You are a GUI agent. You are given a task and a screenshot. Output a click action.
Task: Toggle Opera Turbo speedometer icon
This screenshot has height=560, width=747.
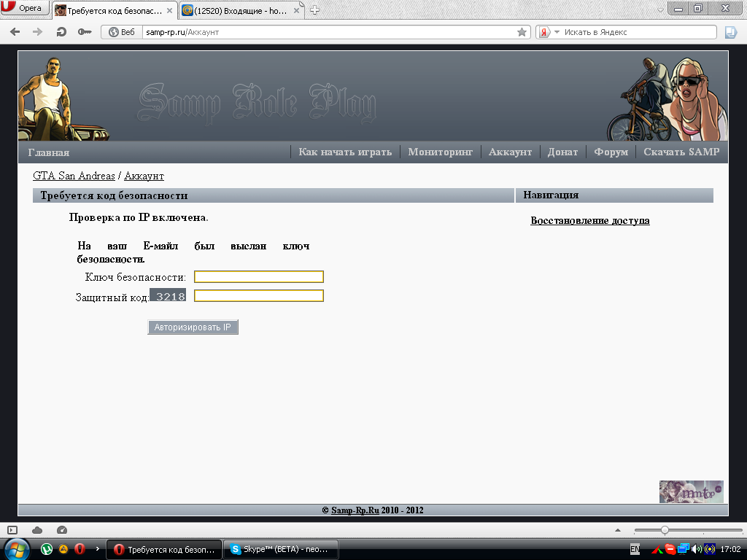pyautogui.click(x=62, y=530)
